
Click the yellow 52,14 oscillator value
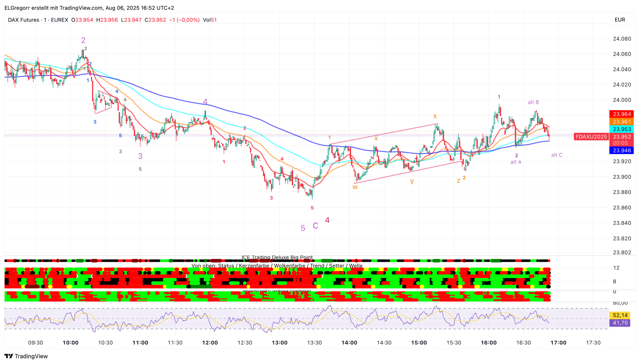[x=620, y=315]
